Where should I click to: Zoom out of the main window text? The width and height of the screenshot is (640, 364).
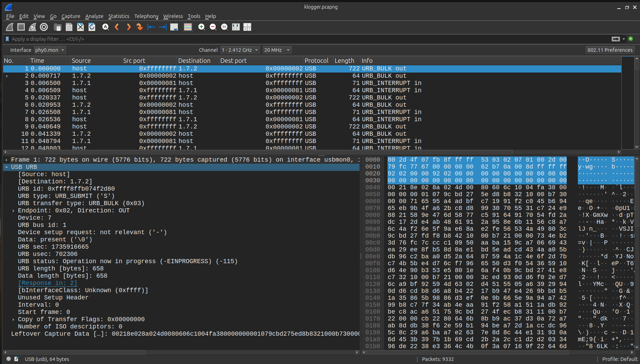click(x=213, y=27)
